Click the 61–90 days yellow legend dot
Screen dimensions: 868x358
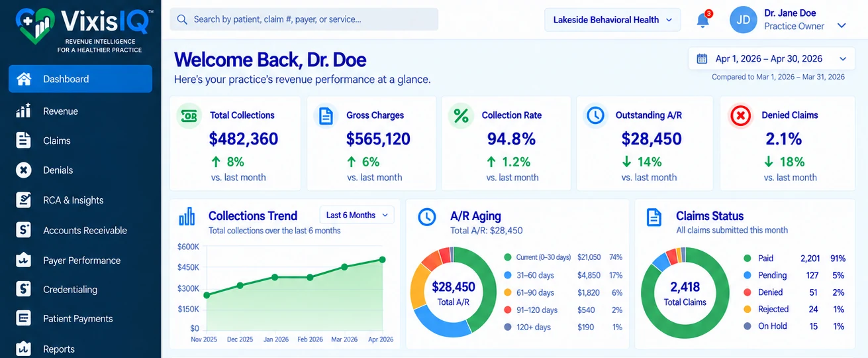(x=508, y=292)
